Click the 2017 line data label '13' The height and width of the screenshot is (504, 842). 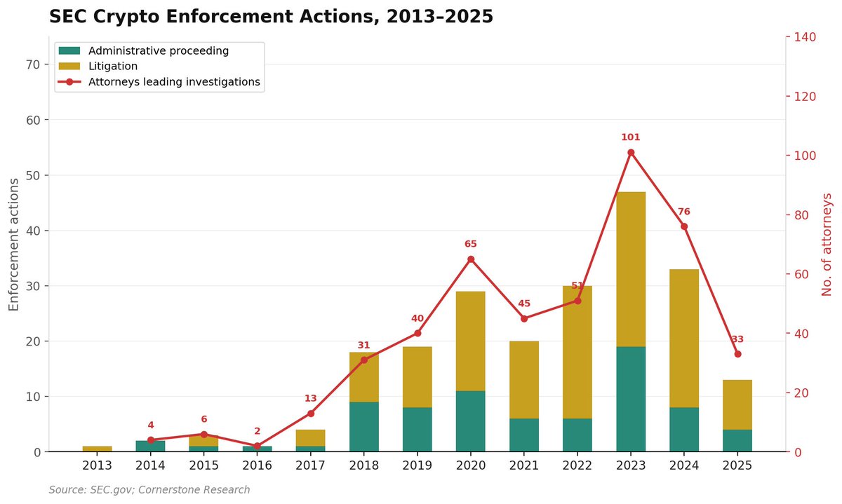311,398
